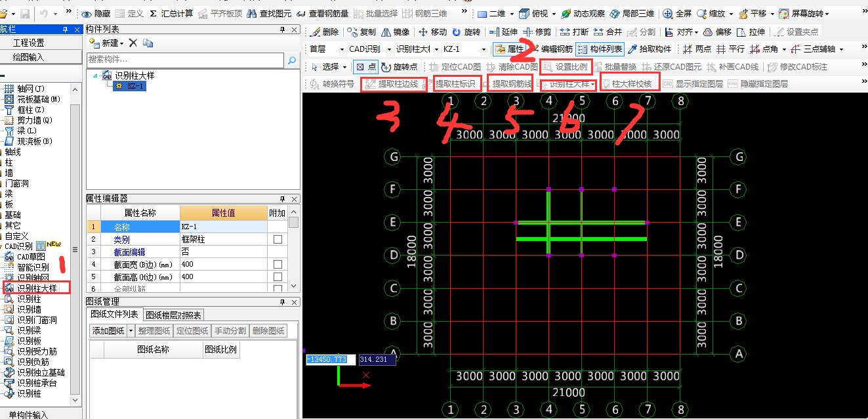Open the 绘图输入 navigation section
Screen dimensions: 868x419
[29, 57]
